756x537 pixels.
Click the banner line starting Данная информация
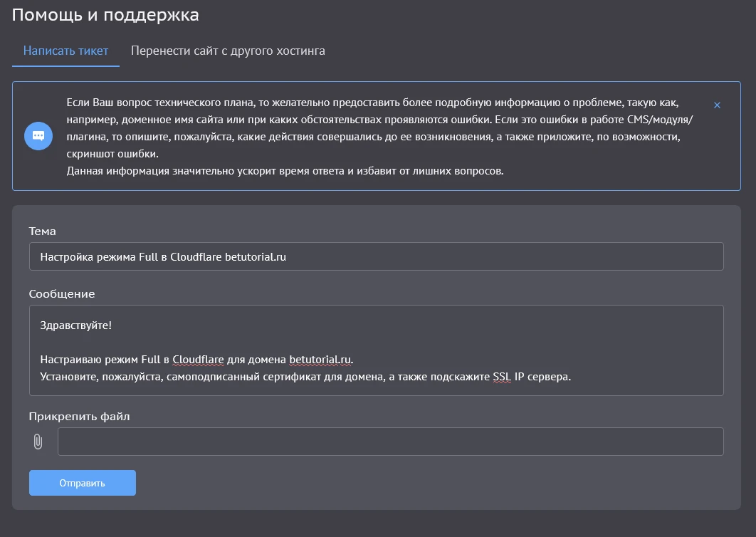coord(285,171)
